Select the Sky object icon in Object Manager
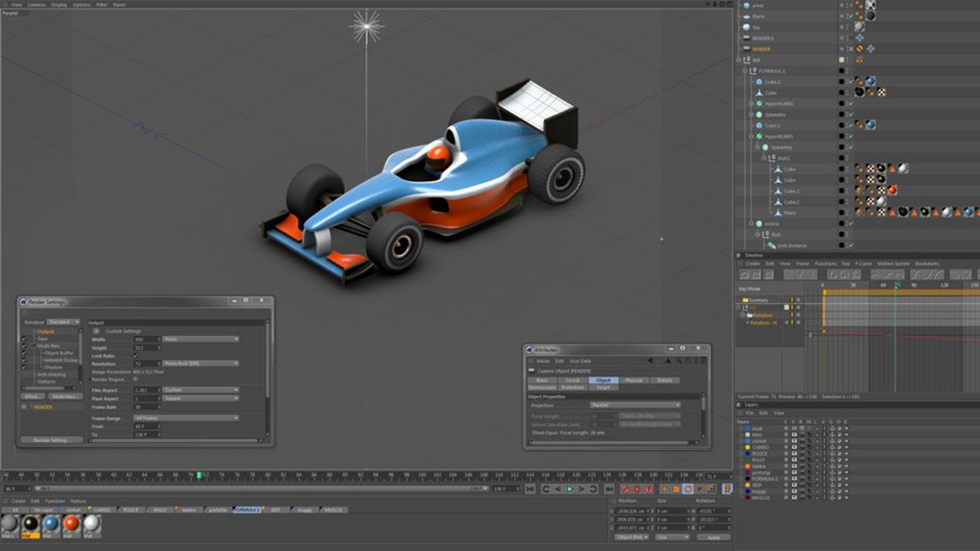The width and height of the screenshot is (980, 551). click(747, 25)
